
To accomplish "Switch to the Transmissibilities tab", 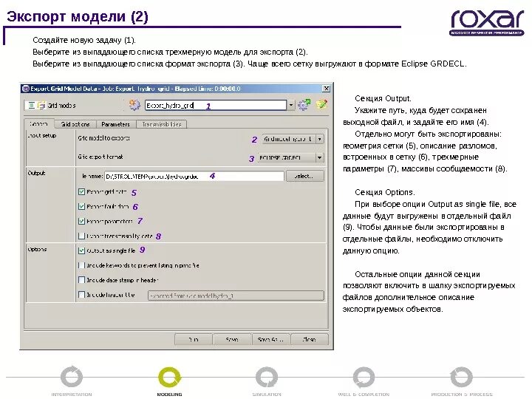I will (x=162, y=125).
